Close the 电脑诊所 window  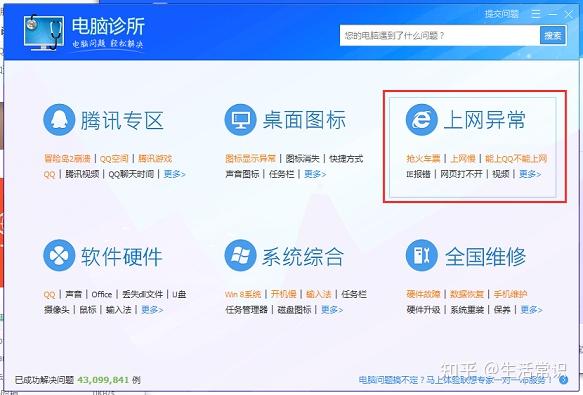coord(568,14)
